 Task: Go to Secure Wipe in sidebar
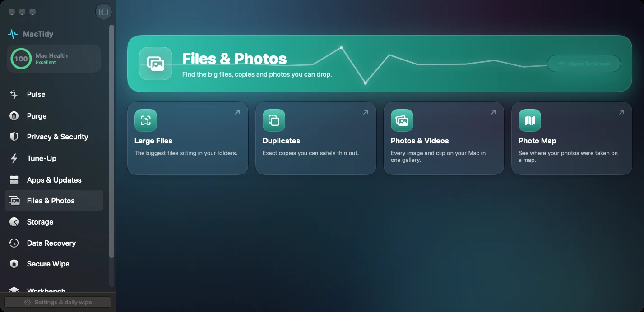54,264
